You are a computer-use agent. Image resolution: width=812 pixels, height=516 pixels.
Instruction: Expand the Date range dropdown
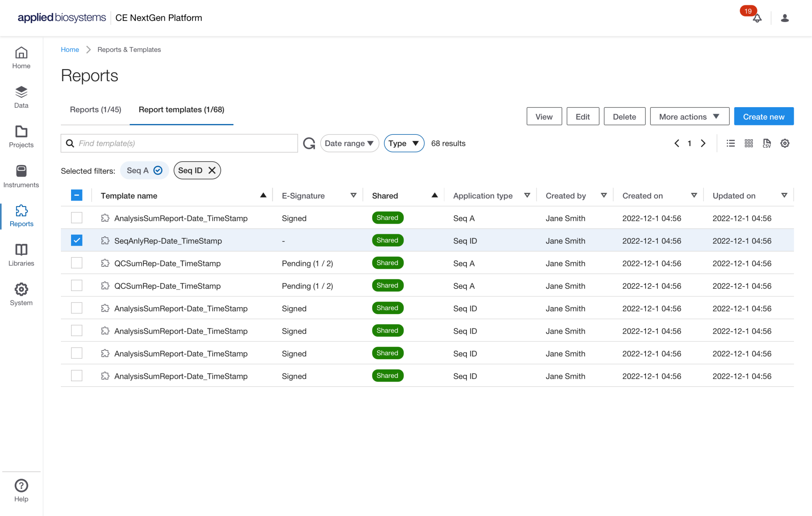[x=349, y=143]
